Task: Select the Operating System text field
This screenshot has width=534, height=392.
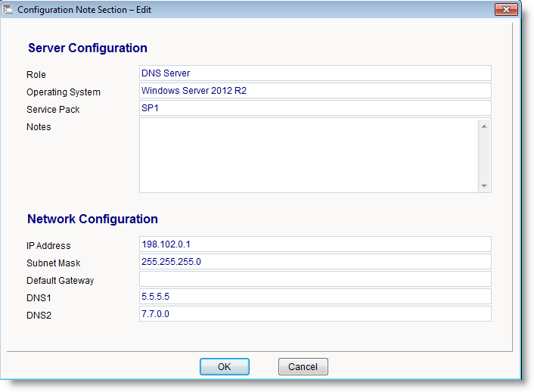Action: (x=315, y=91)
